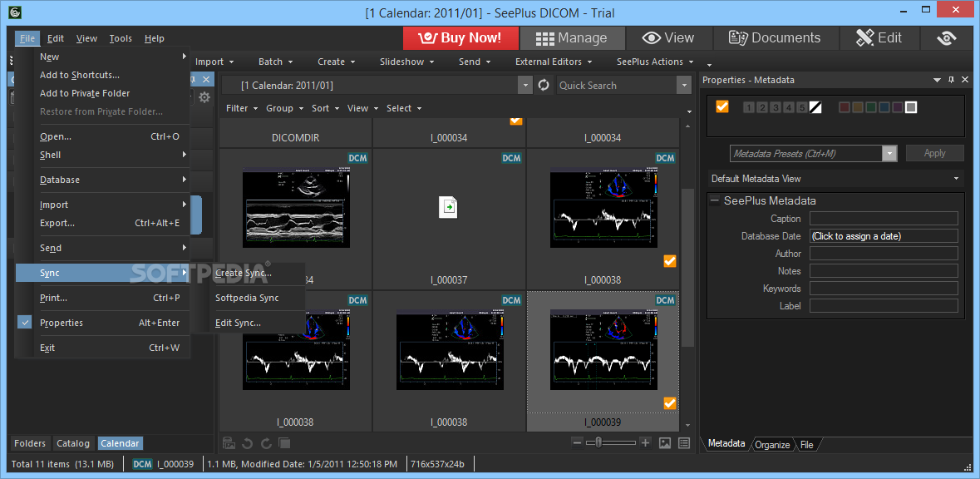980x479 pixels.
Task: Adjust the thumbnail size slider
Action: click(x=598, y=442)
